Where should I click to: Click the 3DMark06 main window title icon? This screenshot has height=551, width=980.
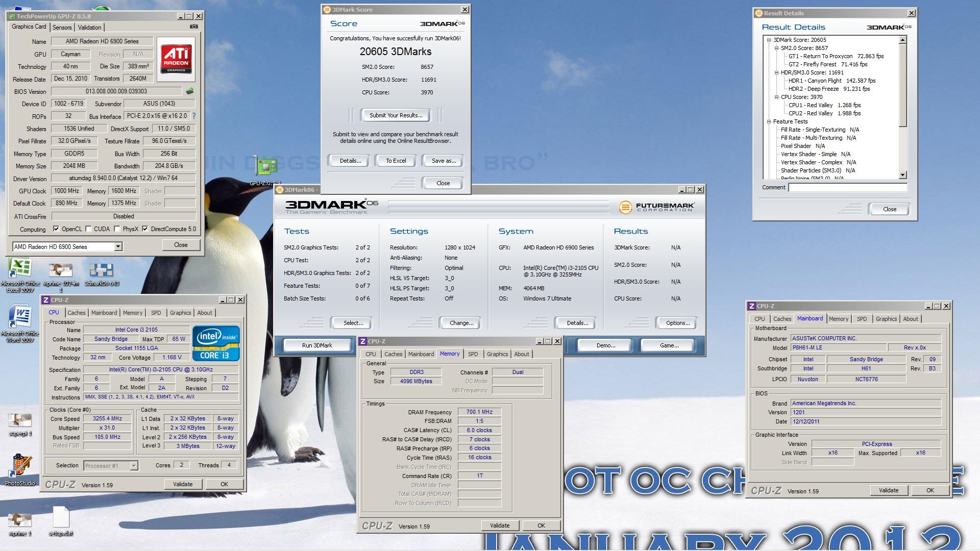[280, 190]
